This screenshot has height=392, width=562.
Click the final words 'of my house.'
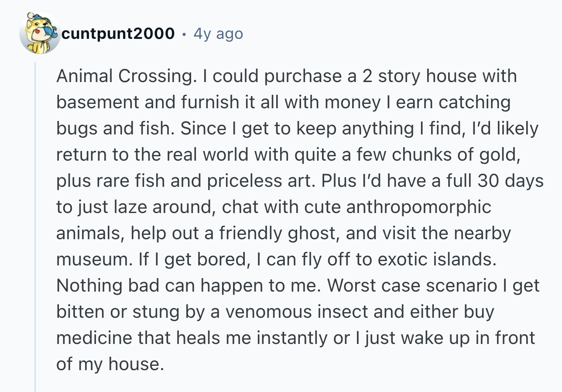pos(110,364)
